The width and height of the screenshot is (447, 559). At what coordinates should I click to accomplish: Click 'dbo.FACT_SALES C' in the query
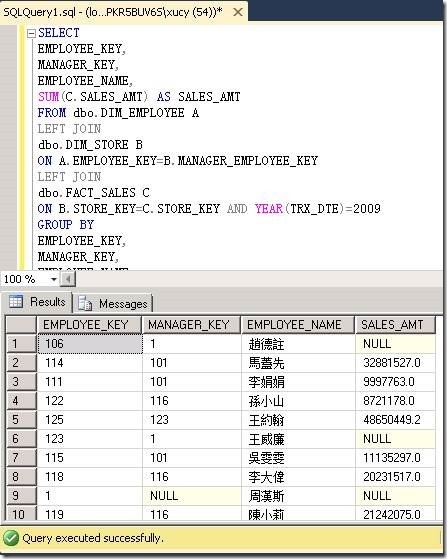click(94, 193)
